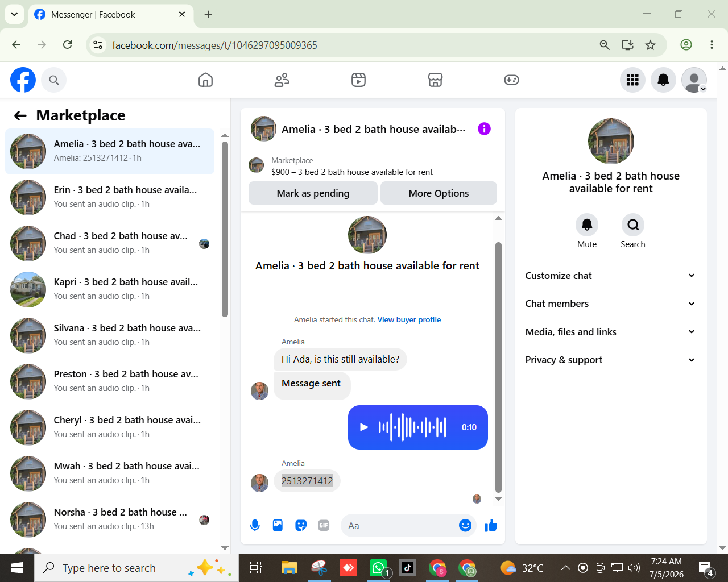Open the Facebook menu grid icon
Image resolution: width=728 pixels, height=582 pixels.
632,80
